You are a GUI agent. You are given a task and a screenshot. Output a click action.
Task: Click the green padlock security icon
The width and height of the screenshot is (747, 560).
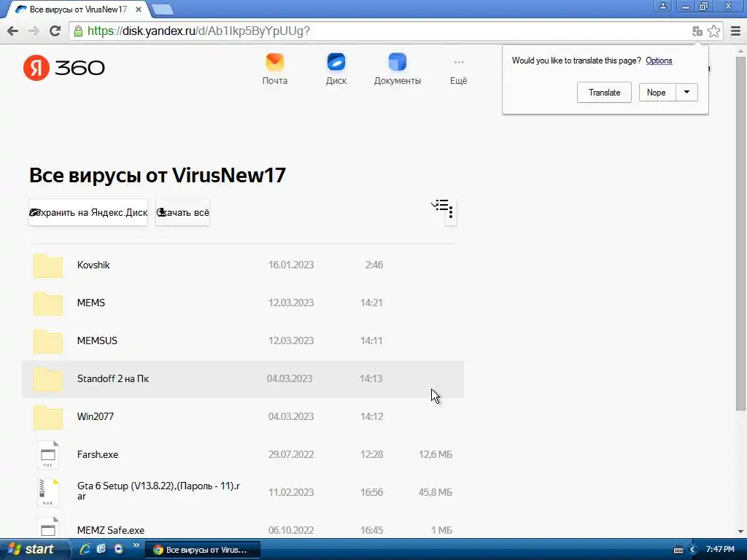point(78,31)
